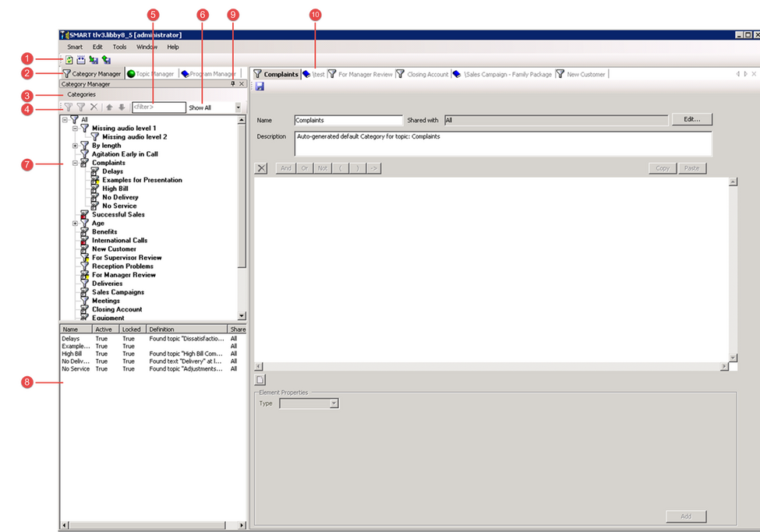Click the funnel icon beside Reception Problems
The width and height of the screenshot is (760, 532).
85,266
